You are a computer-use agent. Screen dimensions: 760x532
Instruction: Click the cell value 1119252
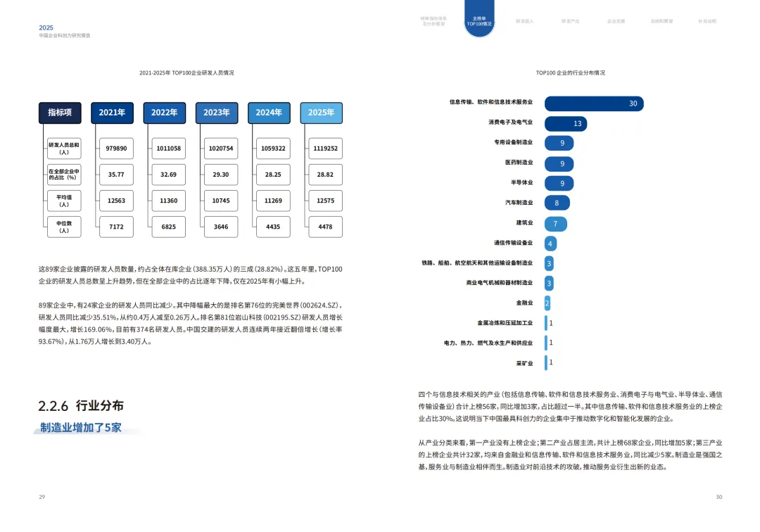pos(325,148)
